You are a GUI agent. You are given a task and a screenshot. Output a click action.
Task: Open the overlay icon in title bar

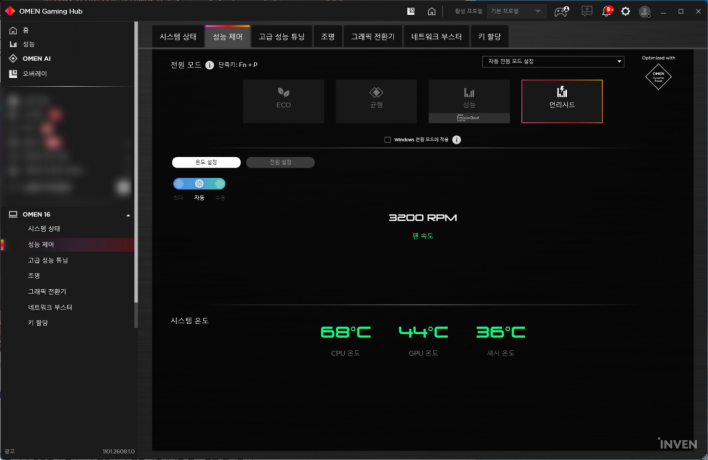pos(410,11)
